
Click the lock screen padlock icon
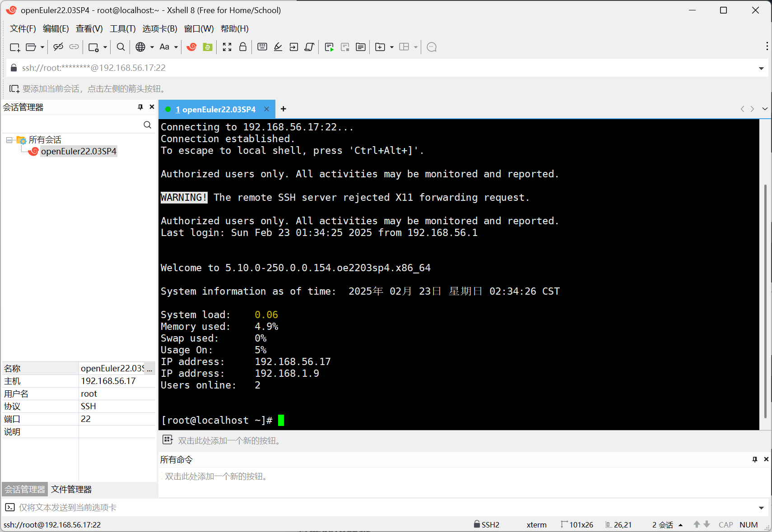click(243, 47)
